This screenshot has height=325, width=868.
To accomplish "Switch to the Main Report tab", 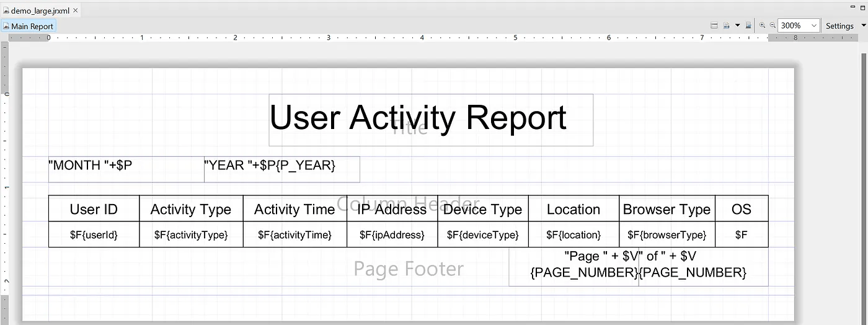I will pos(29,26).
